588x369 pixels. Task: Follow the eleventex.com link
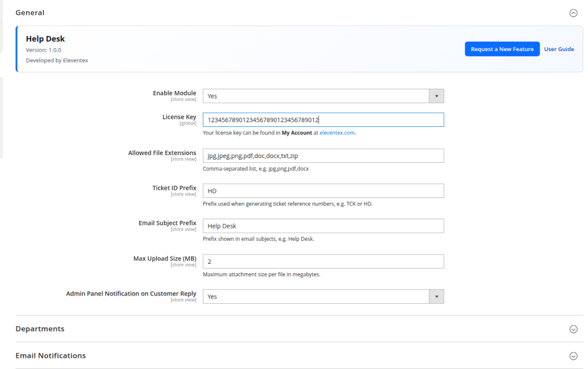pyautogui.click(x=337, y=133)
